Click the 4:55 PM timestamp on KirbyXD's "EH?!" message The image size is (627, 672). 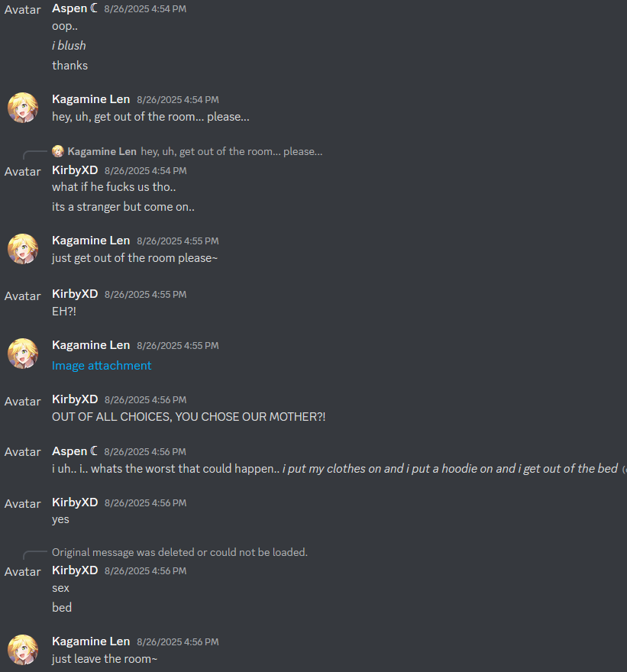(145, 295)
